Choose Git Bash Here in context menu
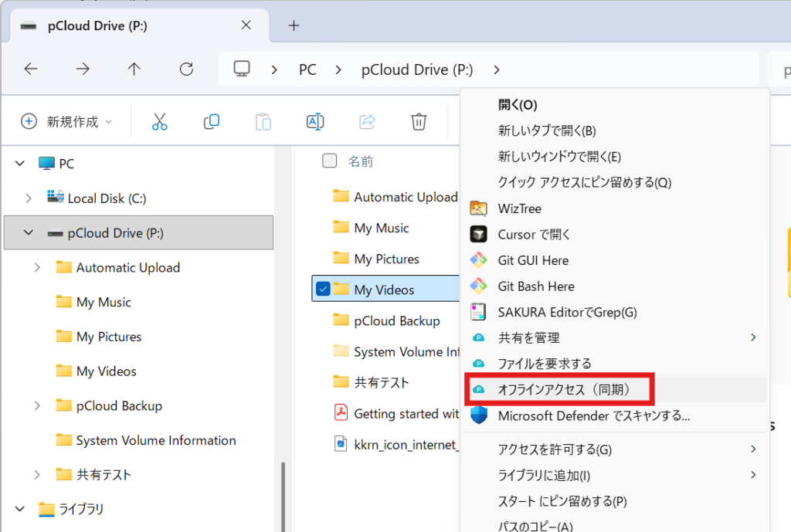Screen dimensions: 791x532 point(535,286)
